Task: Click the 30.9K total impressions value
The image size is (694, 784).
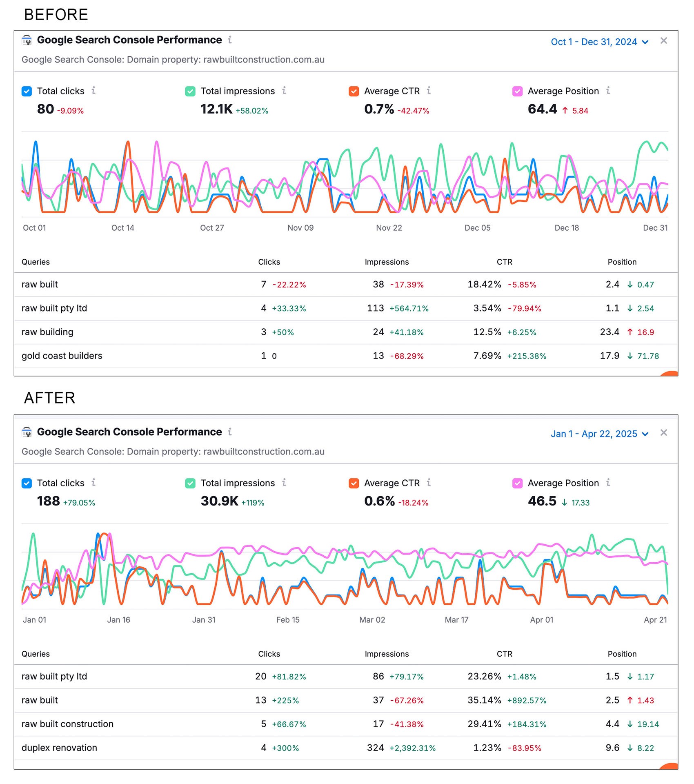Action: click(219, 501)
